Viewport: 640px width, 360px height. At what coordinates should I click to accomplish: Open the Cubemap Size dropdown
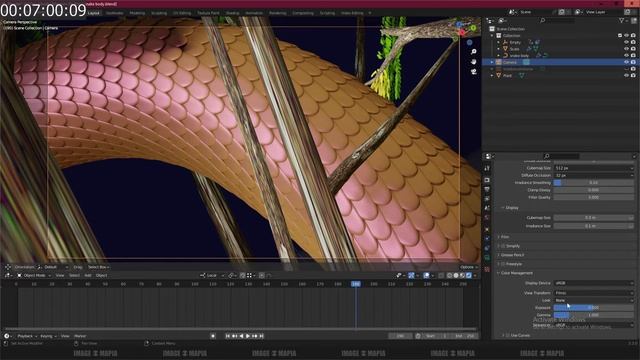point(594,168)
